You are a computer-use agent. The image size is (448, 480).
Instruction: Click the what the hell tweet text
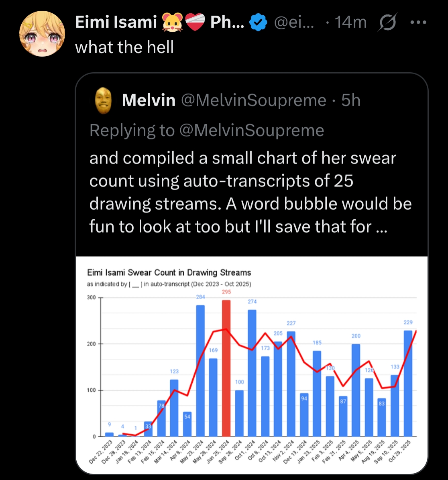coord(124,47)
